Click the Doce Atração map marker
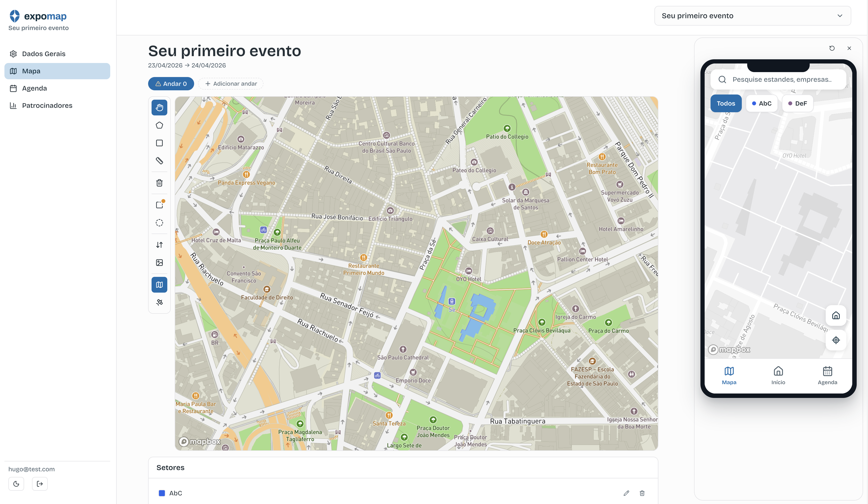Screen dimensions: 868x504 pyautogui.click(x=544, y=234)
